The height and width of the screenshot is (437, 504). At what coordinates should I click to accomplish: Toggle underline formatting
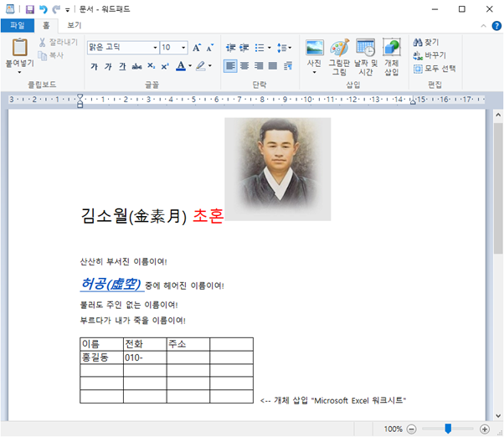122,66
